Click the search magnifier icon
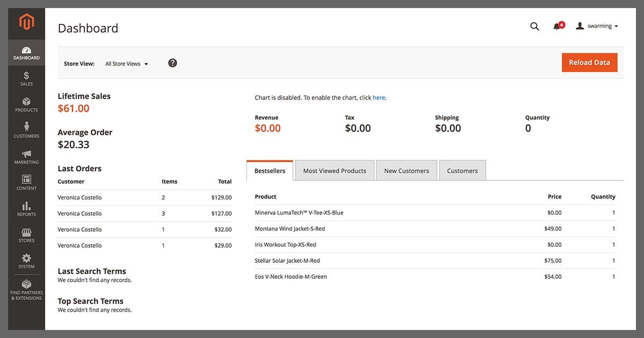Screen dimensions: 644x338 pos(535,26)
